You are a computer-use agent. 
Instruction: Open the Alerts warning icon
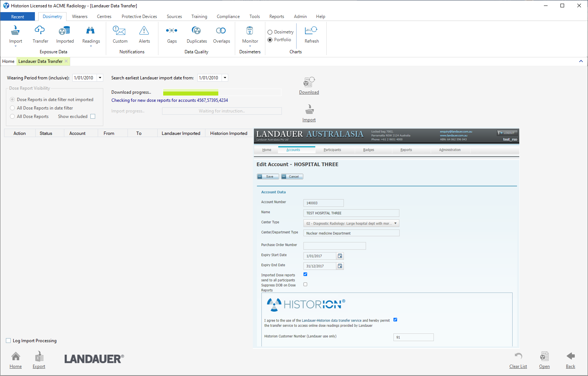point(144,30)
